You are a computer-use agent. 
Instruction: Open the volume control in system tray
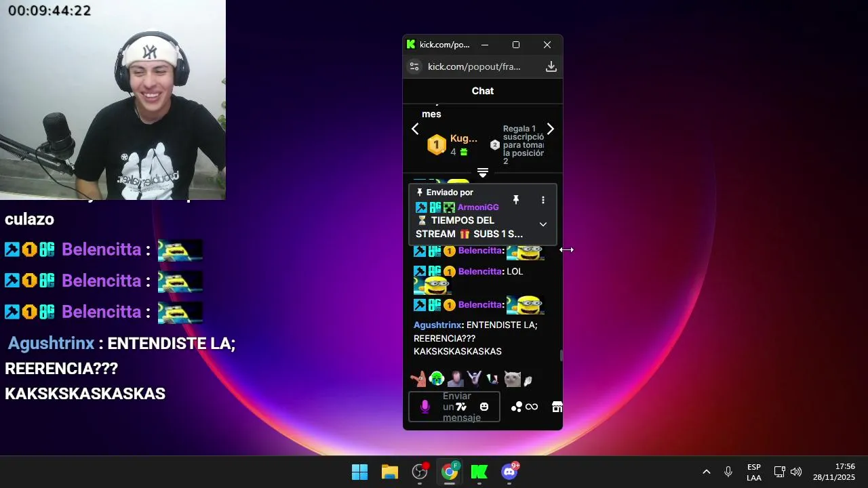[796, 472]
